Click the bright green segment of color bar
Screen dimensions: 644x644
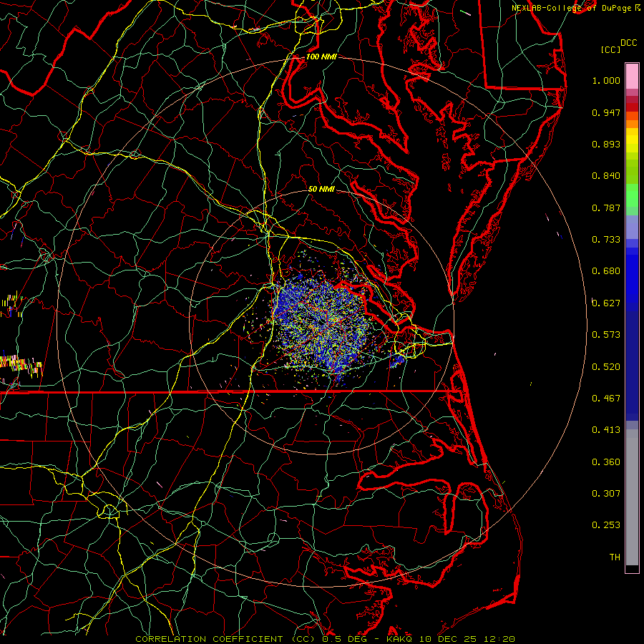632,195
